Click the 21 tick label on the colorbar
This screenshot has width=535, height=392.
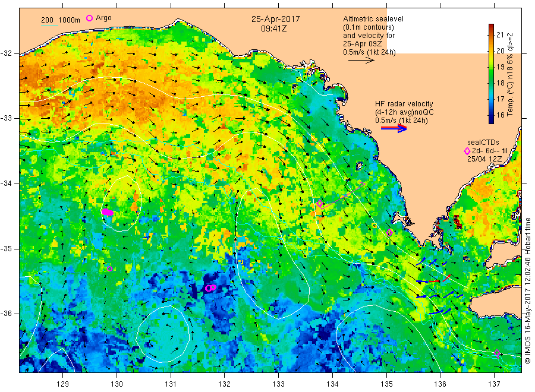500,34
